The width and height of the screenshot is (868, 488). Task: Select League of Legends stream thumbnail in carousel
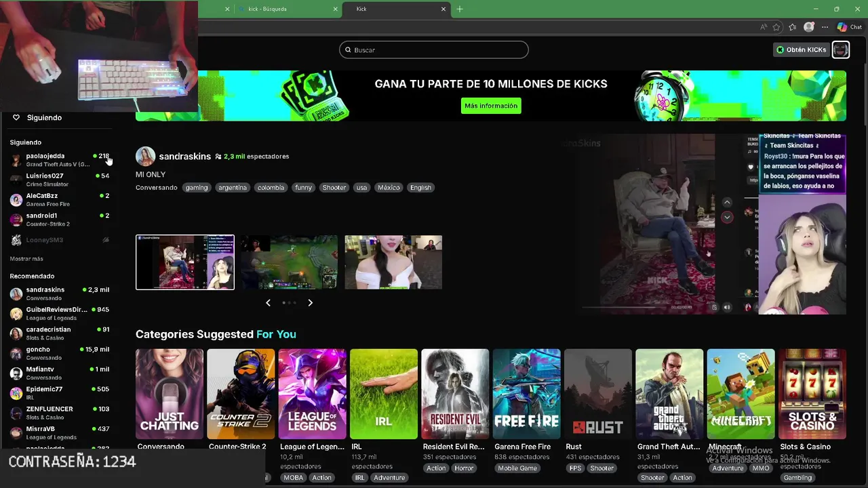(x=289, y=262)
